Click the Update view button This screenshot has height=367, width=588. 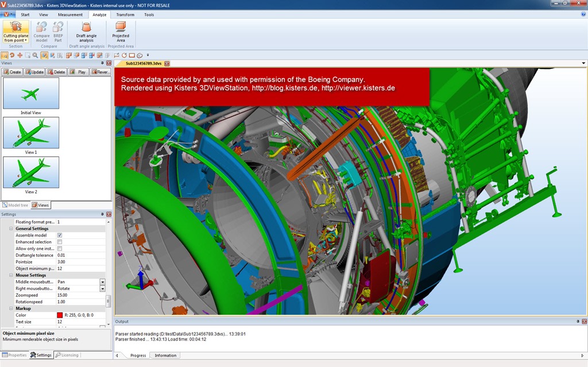click(x=34, y=72)
